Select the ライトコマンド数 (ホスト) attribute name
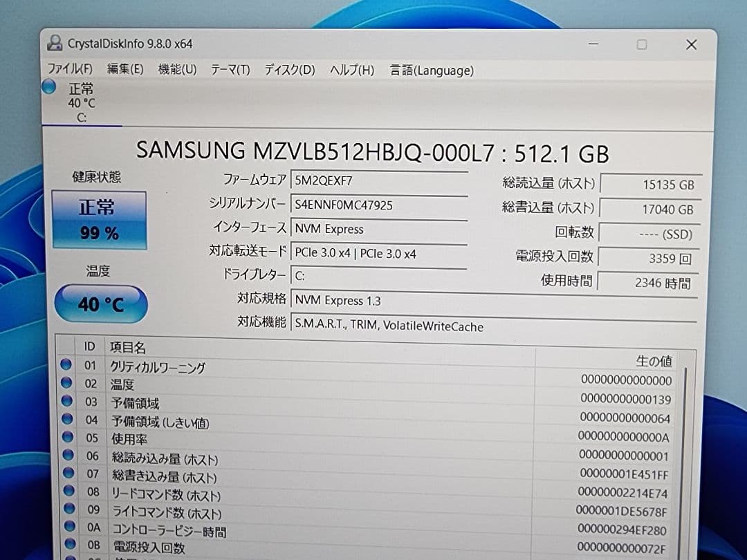 [x=167, y=513]
